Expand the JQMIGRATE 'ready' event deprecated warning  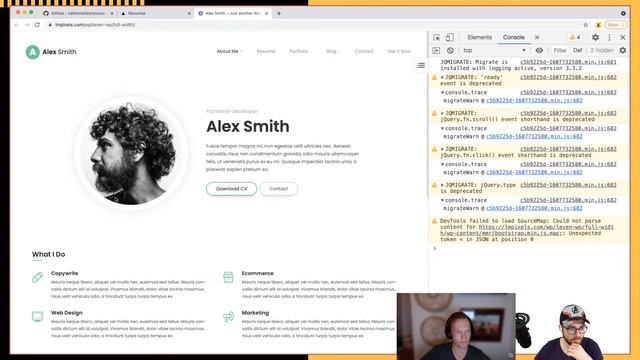pos(442,77)
